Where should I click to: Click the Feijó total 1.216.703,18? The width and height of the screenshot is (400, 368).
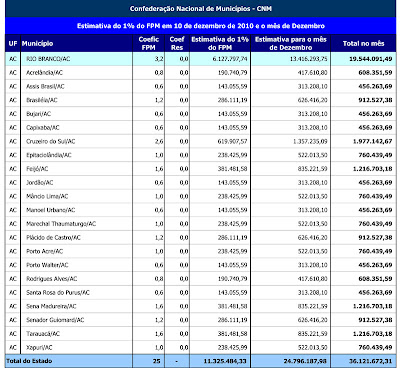click(373, 169)
